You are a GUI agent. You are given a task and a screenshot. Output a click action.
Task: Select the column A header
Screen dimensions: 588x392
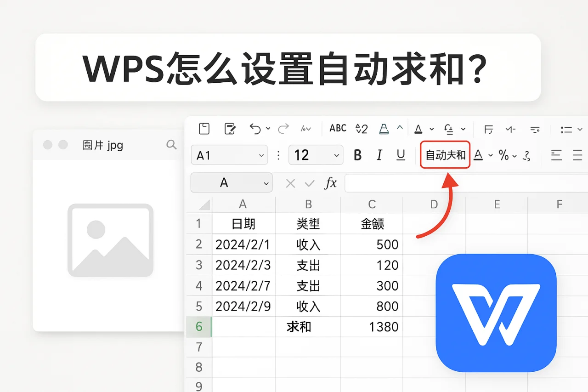click(x=243, y=204)
